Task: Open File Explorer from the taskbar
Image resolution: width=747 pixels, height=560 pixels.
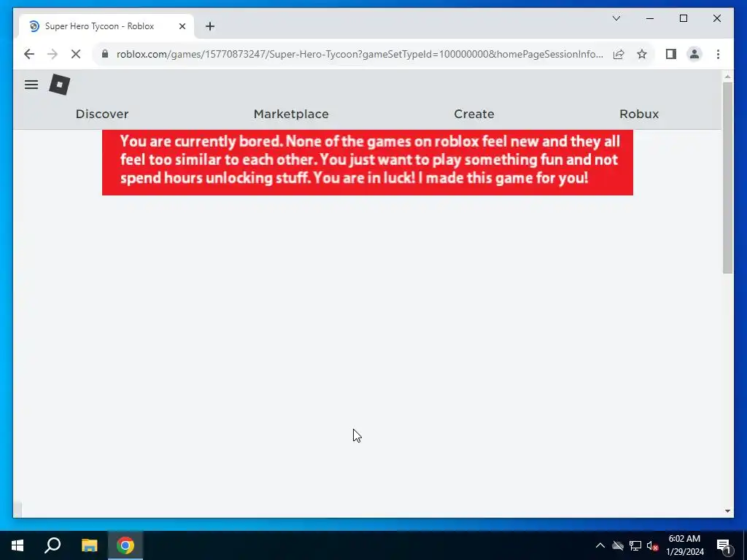Action: coord(89,545)
